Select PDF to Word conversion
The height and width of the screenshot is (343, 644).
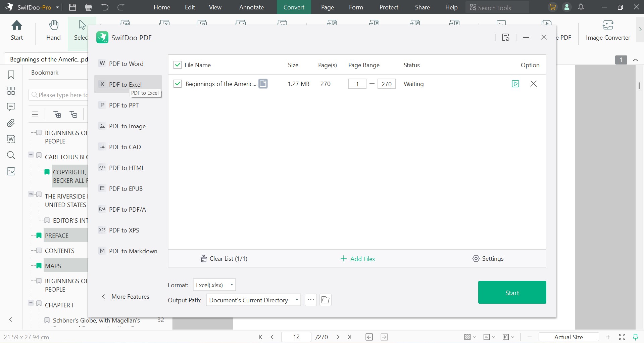tap(128, 63)
